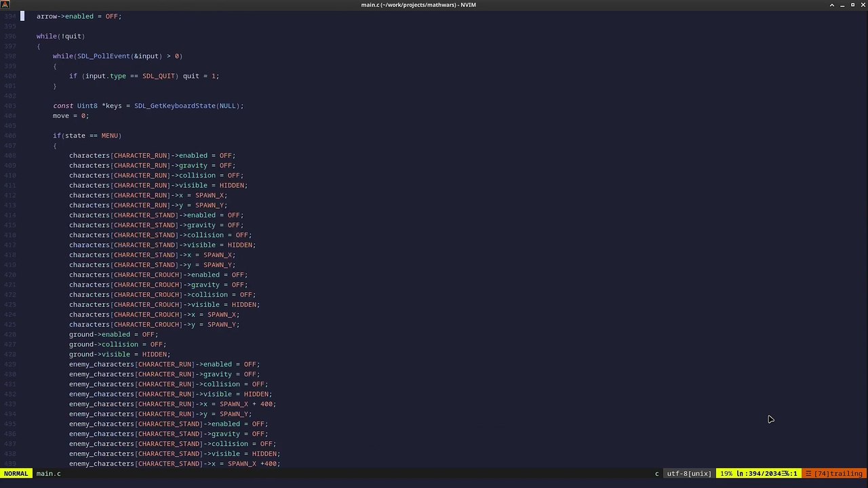Minimize the NVIM window

click(842, 5)
